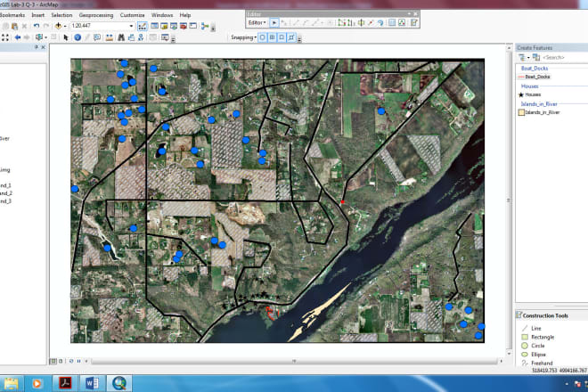Open the Editor Toolbar icon beside scale box
The image size is (588, 392).
coord(143,26)
